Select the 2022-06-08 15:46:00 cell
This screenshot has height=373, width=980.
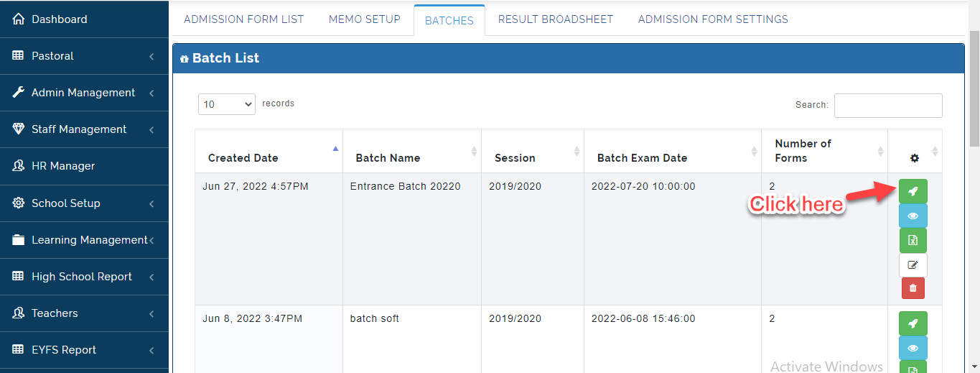coord(673,339)
